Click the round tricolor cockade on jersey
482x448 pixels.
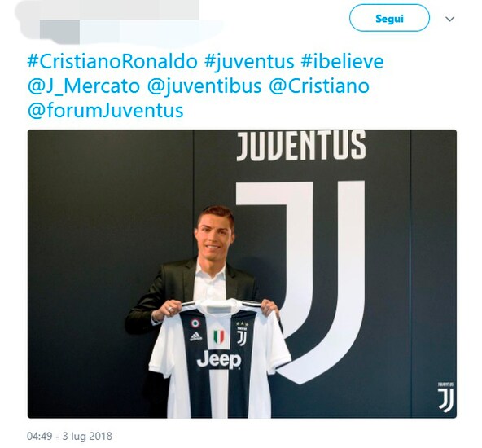point(195,323)
